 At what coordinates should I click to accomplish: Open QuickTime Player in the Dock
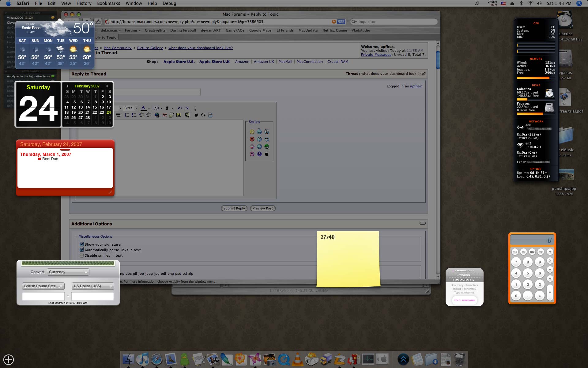click(284, 359)
